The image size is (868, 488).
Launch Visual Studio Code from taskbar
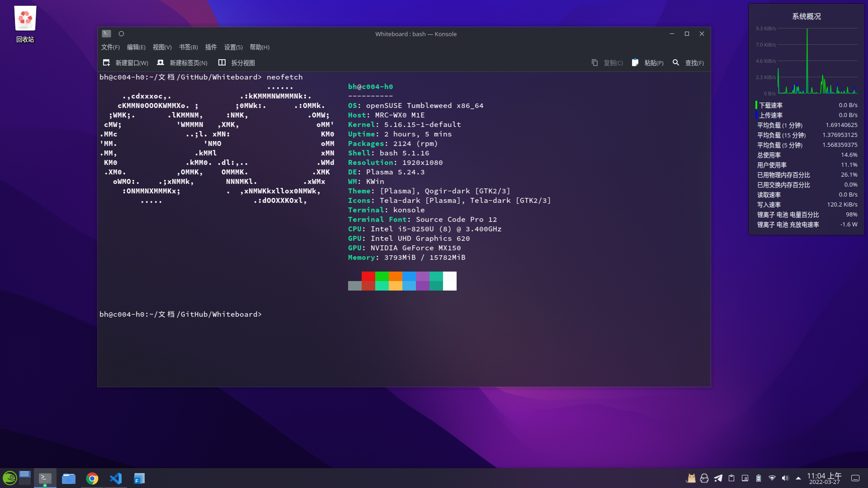tap(116, 478)
